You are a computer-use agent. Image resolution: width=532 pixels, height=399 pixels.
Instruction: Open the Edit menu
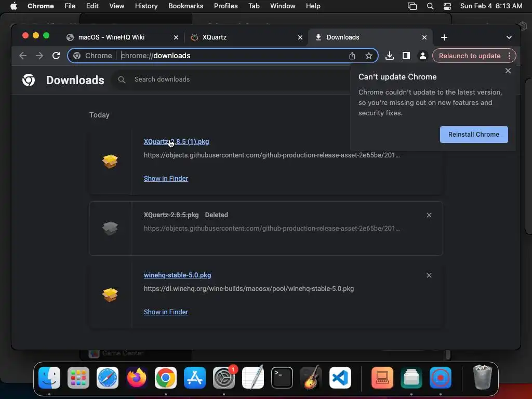tap(92, 6)
